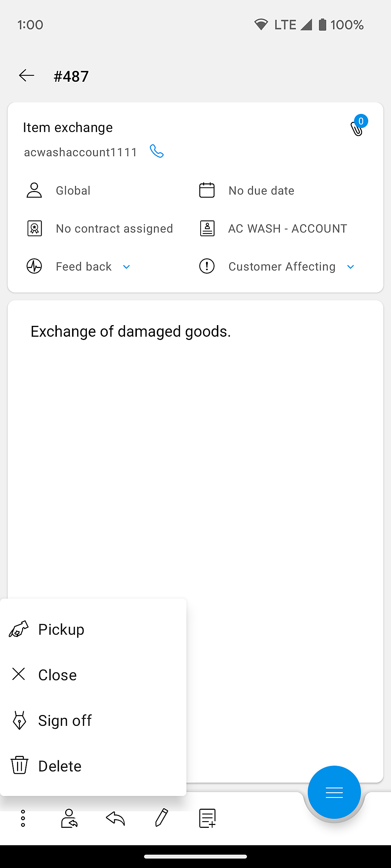Open the three-dot more options menu
This screenshot has height=868, width=391.
pos(23,818)
